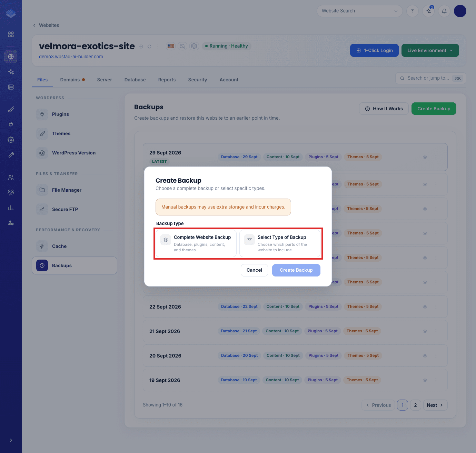Open three-dot menu for 29 Sept 2026 backup
This screenshot has height=453, width=476.
point(436,157)
